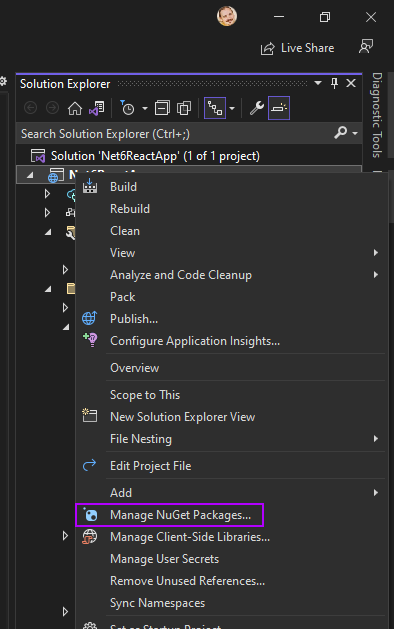Click Sync Namespaces
394x629 pixels.
231,603
